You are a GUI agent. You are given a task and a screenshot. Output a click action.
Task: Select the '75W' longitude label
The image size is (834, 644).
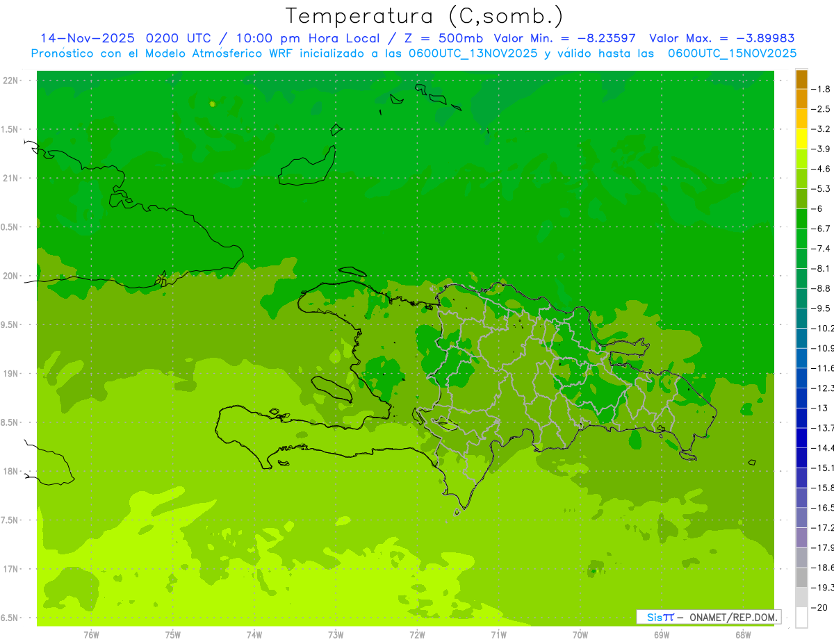pos(173,635)
